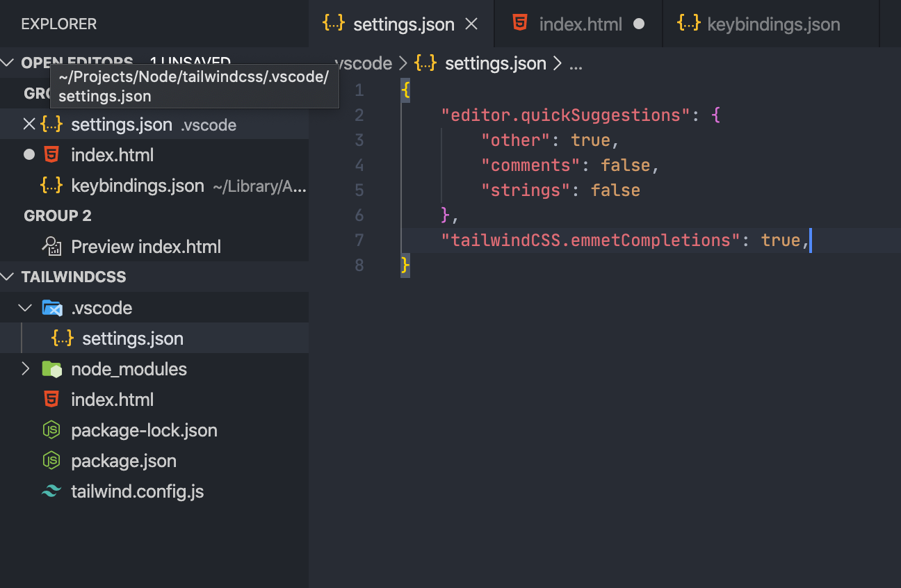The height and width of the screenshot is (588, 901).
Task: Click the green node_modules folder icon
Action: [51, 369]
